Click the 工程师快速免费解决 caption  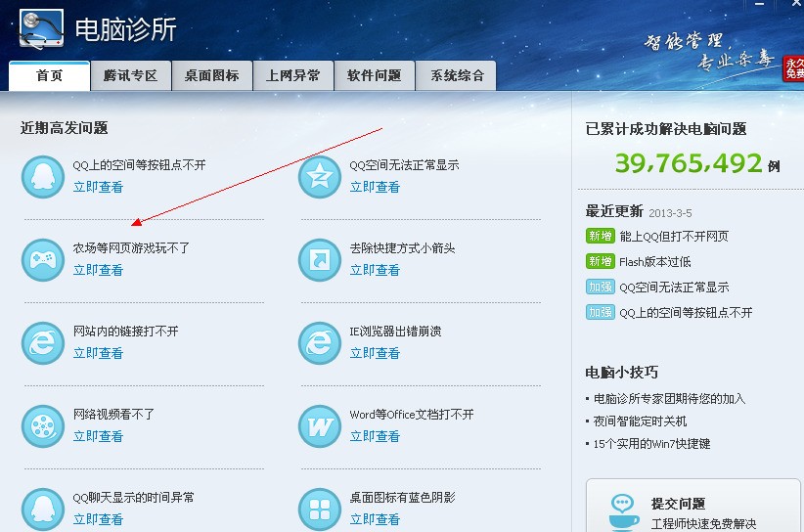(703, 524)
